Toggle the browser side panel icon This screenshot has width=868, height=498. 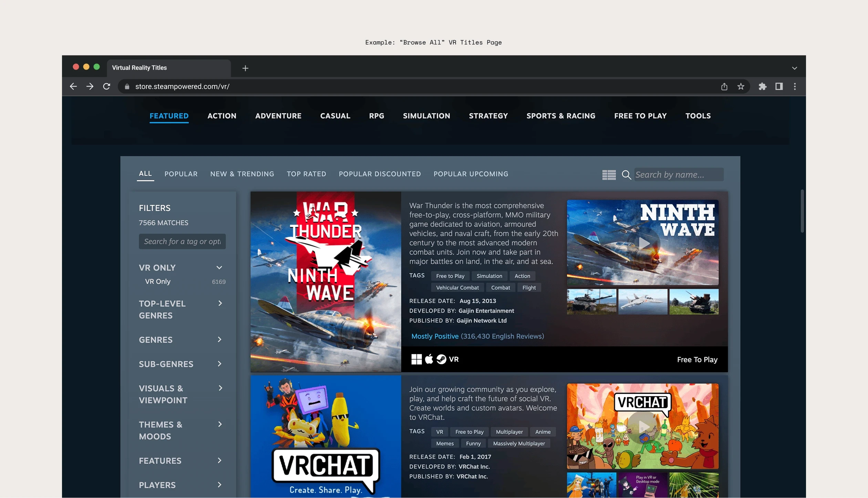pos(779,87)
